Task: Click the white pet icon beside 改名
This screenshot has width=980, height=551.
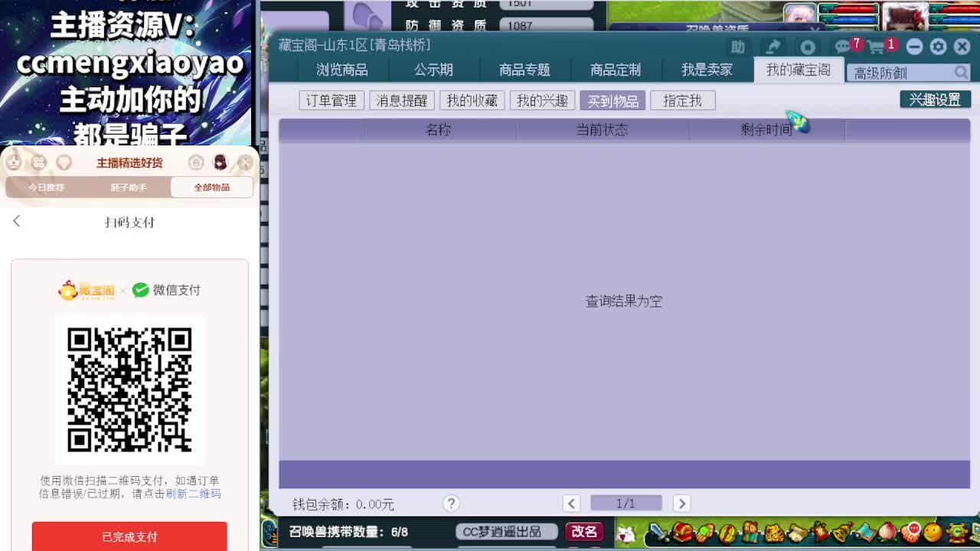Action: (x=626, y=533)
